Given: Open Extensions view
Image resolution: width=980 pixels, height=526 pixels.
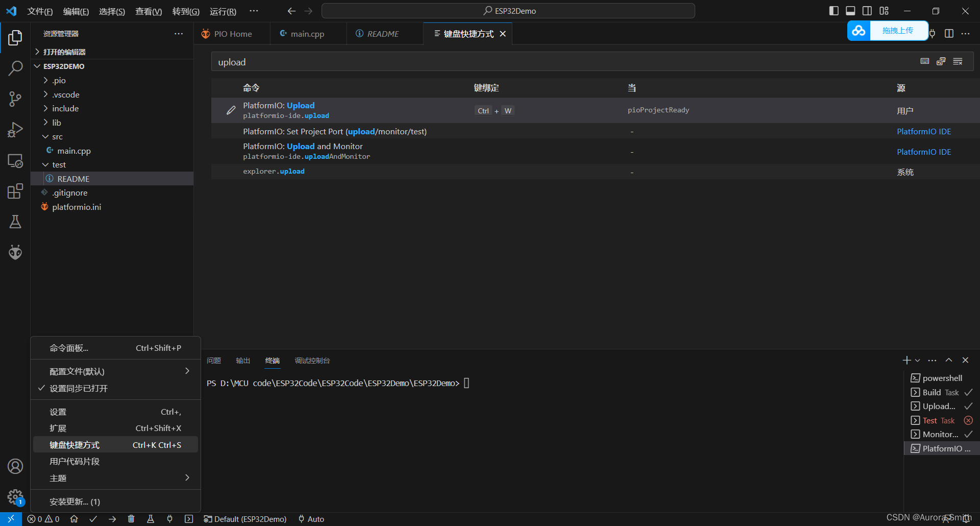Looking at the screenshot, I should click(x=15, y=191).
